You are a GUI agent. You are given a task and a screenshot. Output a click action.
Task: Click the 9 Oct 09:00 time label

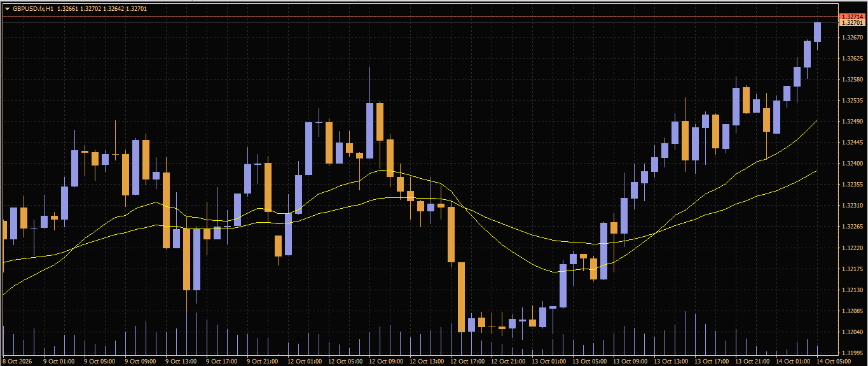[x=140, y=362]
